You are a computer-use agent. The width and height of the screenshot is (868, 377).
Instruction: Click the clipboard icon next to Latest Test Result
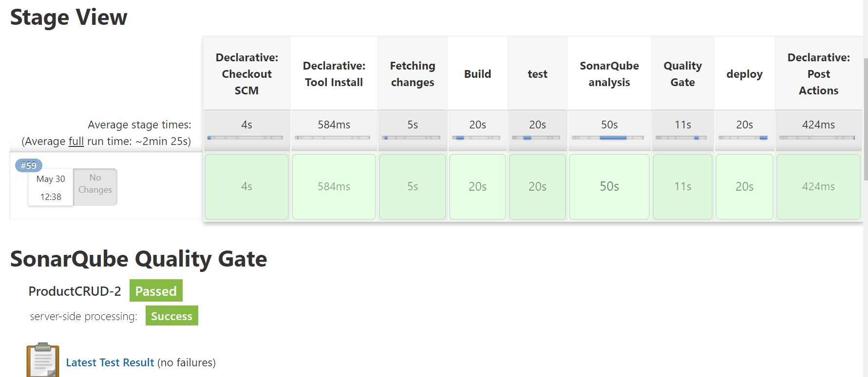coord(43,359)
